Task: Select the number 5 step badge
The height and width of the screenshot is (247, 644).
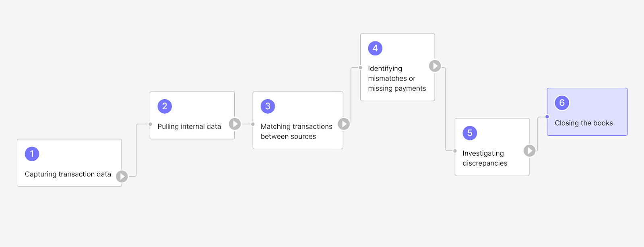Action: [470, 133]
